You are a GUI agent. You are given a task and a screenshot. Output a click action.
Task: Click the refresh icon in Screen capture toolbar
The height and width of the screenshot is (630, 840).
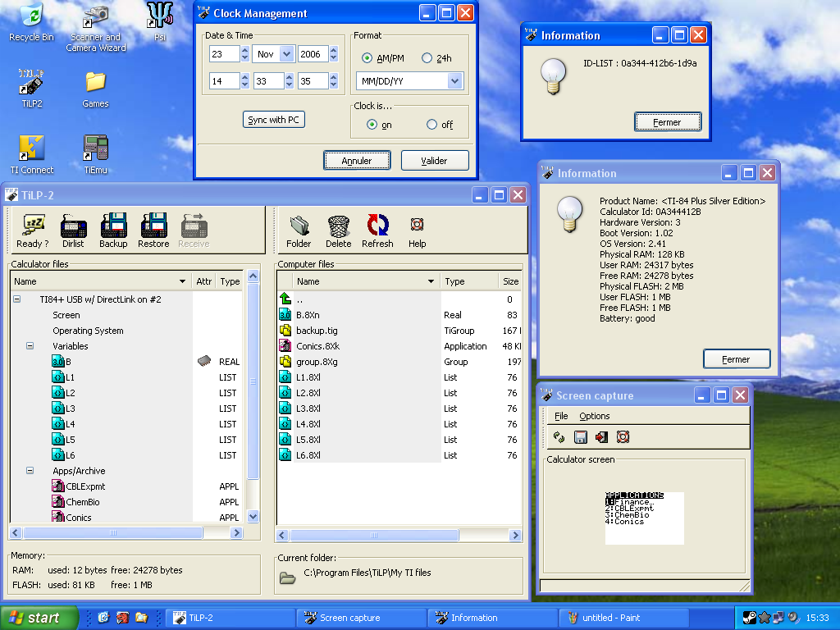[559, 437]
